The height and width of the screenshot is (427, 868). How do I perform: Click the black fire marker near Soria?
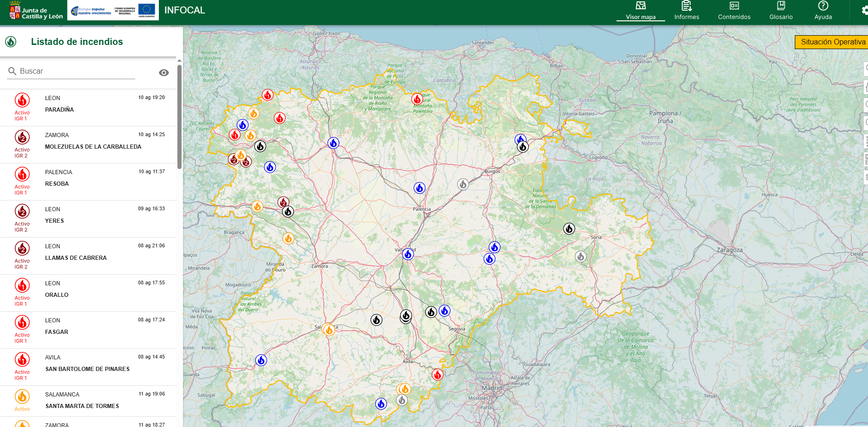[569, 228]
